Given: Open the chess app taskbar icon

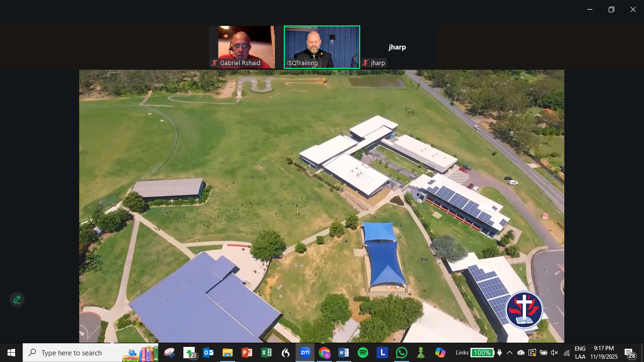Looking at the screenshot, I should (x=421, y=353).
